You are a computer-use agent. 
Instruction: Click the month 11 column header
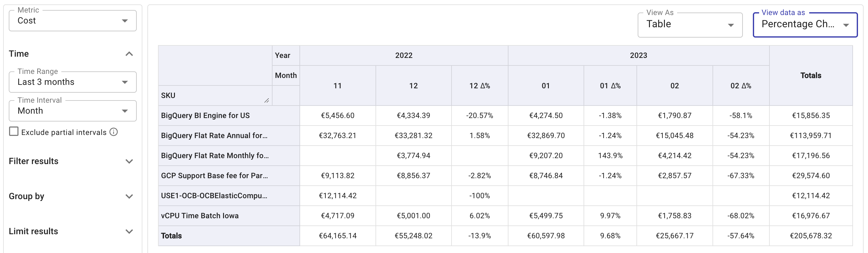tap(338, 86)
